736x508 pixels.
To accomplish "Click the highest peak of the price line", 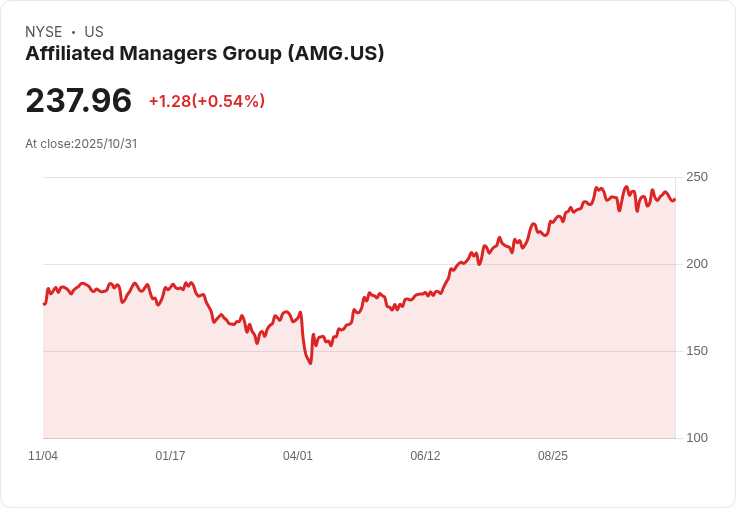I will tap(627, 187).
